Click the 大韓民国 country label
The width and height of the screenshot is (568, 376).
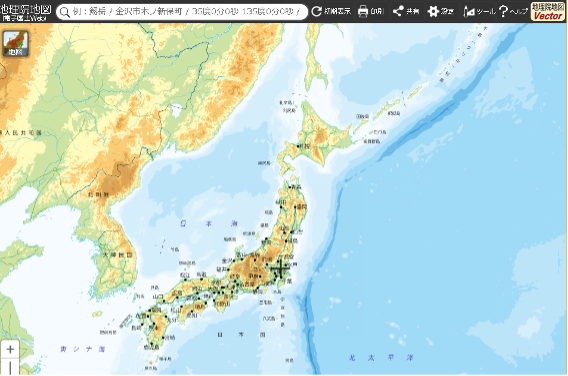pyautogui.click(x=117, y=255)
